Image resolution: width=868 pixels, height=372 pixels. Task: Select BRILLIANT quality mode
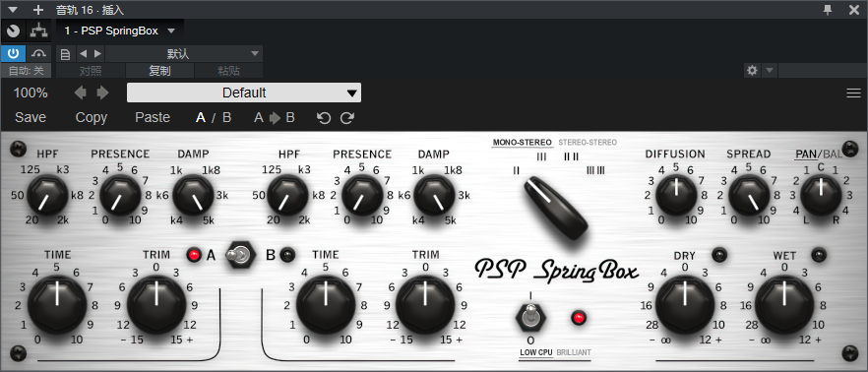574,352
